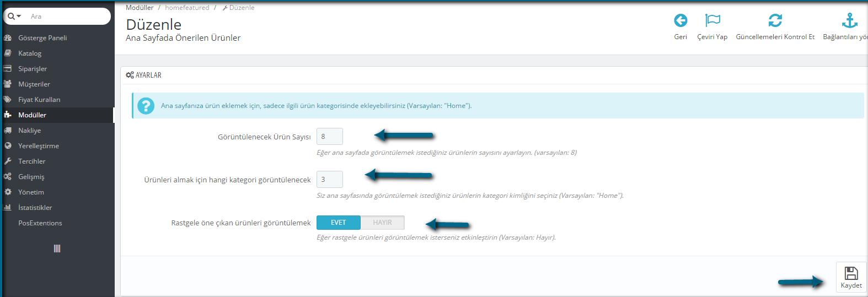Click the Düzenle breadcrumb item

point(238,8)
